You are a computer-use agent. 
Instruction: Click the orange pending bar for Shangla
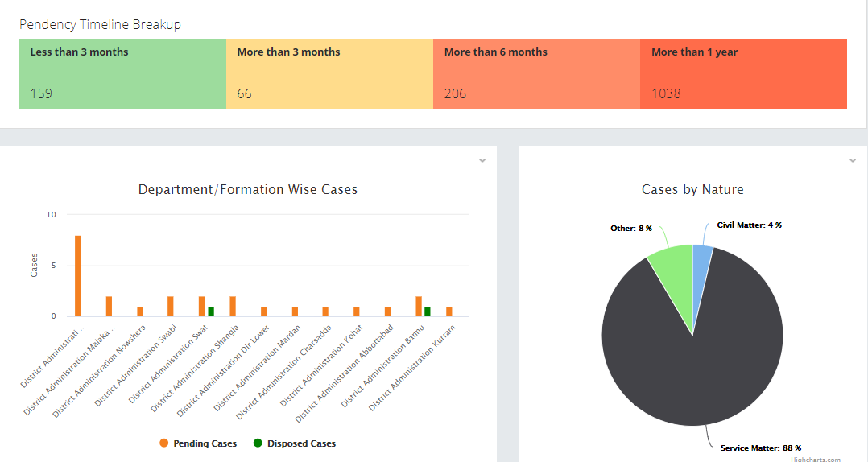click(233, 307)
